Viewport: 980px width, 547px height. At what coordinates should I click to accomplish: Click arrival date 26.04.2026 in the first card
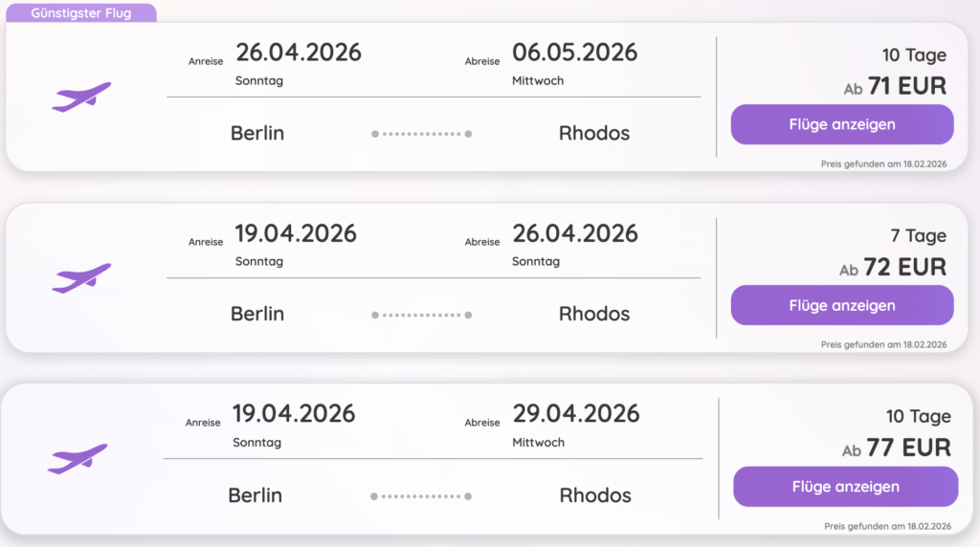(299, 52)
